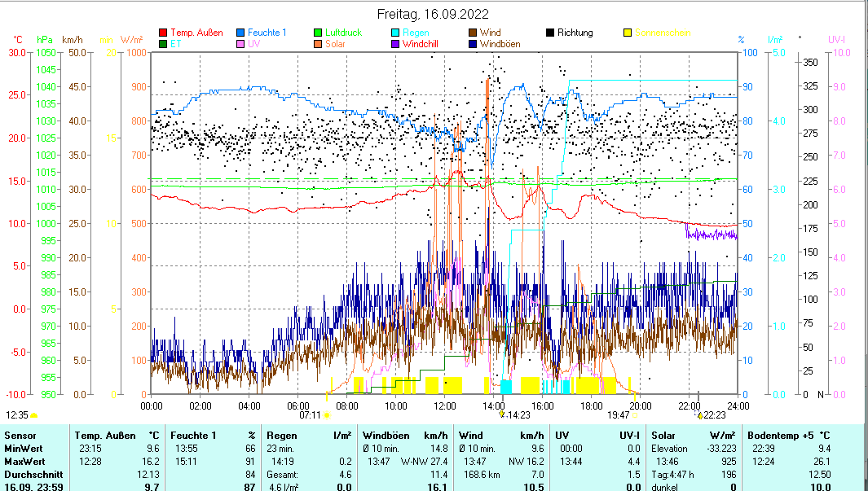Image resolution: width=868 pixels, height=491 pixels.
Task: Click the 22:23 marker on time axis
Action: point(710,414)
